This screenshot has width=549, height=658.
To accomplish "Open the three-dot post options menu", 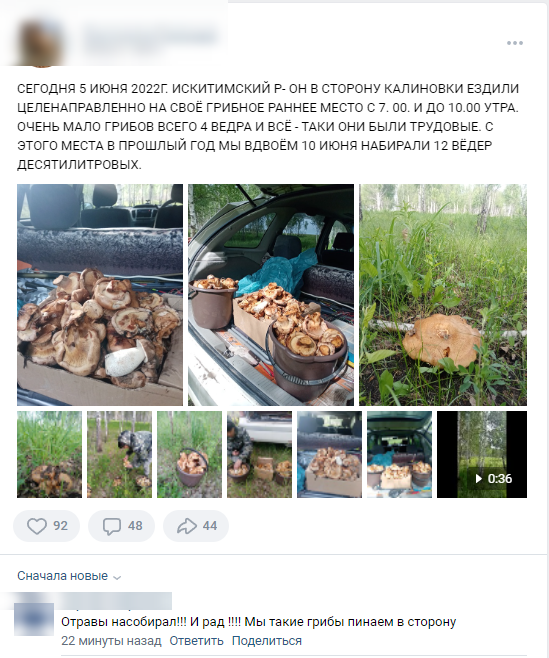I will coord(515,43).
